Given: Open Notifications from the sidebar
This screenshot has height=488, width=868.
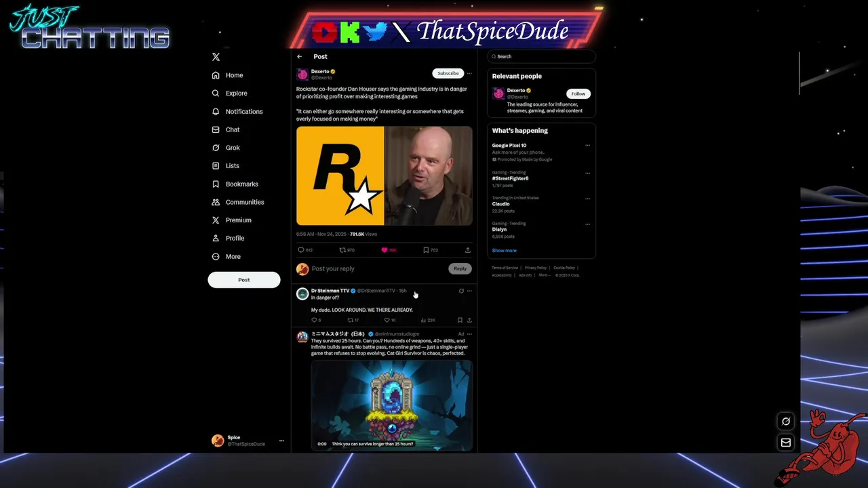Looking at the screenshot, I should click(237, 111).
